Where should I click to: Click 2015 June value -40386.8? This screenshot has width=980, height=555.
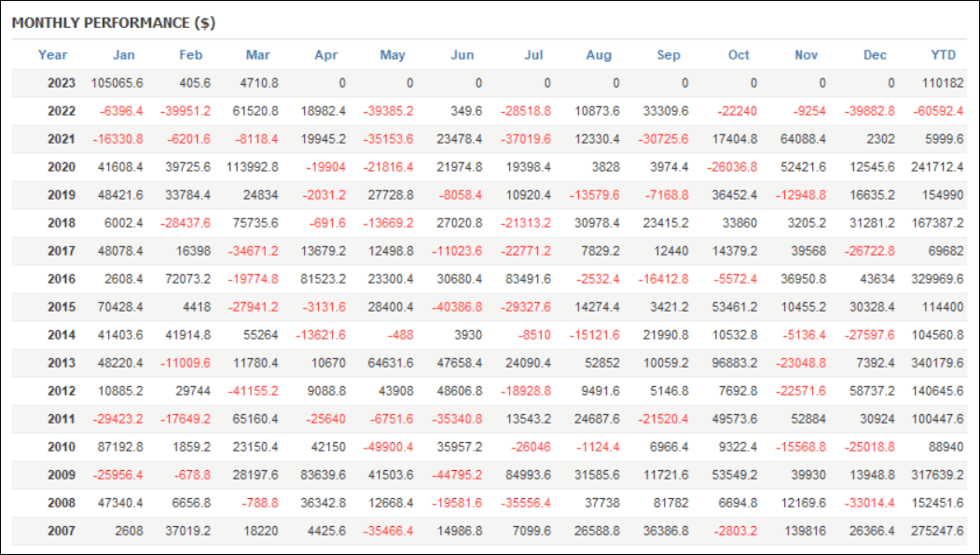[457, 307]
